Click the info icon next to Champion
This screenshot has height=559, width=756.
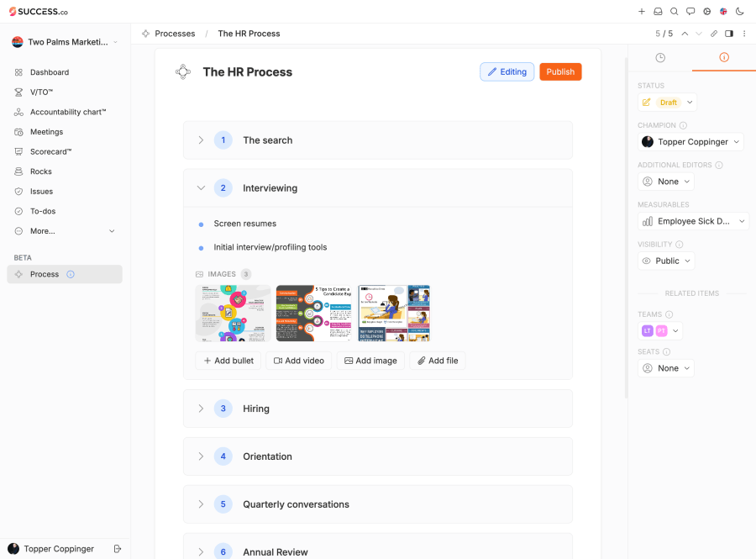coord(683,125)
